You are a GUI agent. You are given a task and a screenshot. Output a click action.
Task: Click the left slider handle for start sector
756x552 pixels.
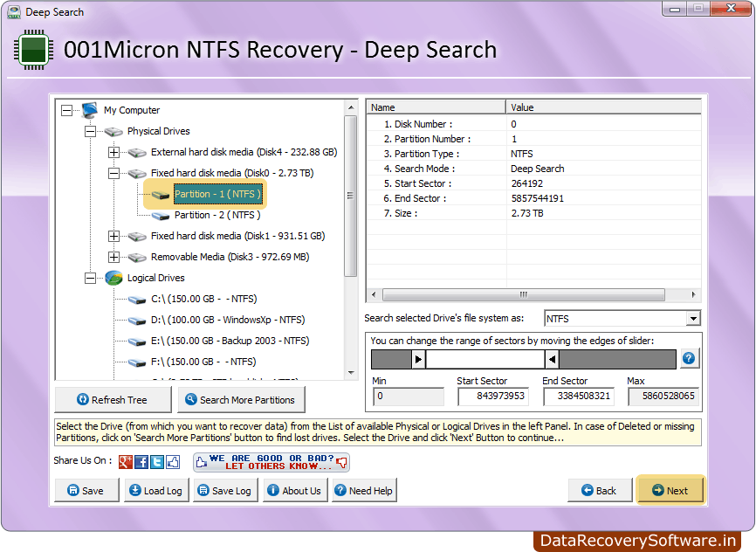(418, 360)
